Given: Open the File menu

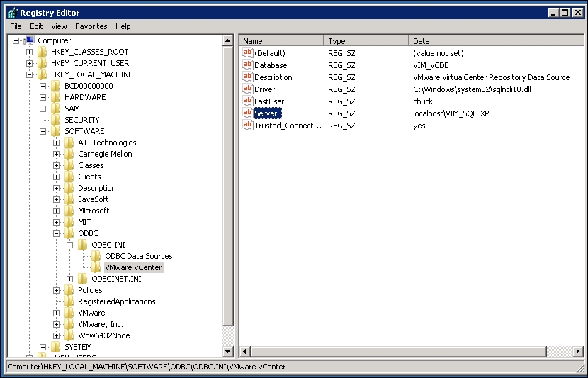Looking at the screenshot, I should tap(16, 26).
